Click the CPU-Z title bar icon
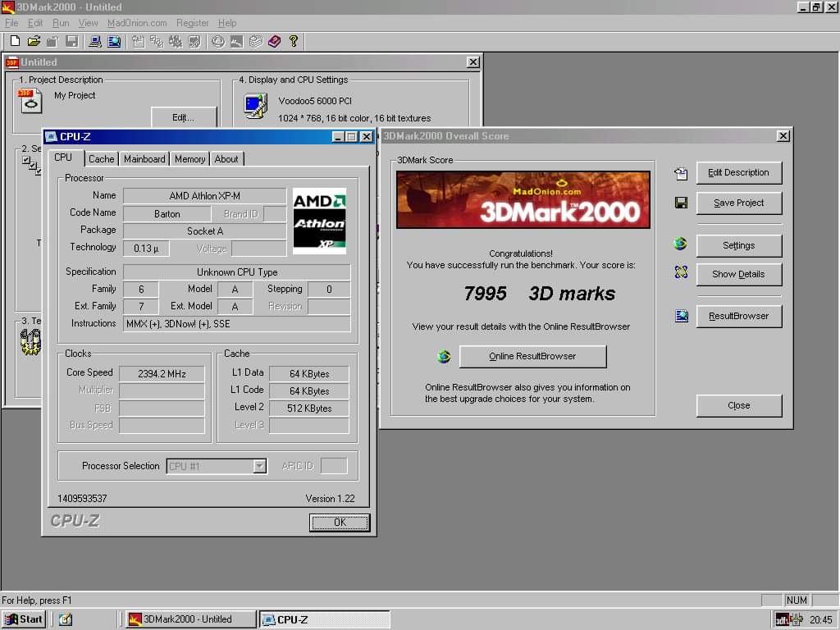The width and height of the screenshot is (840, 630). [52, 137]
